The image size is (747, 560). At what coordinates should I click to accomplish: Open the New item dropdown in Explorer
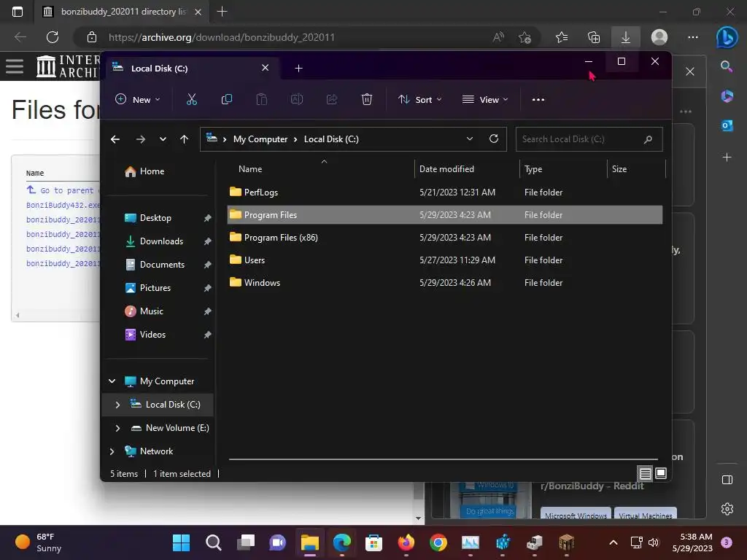tap(138, 99)
